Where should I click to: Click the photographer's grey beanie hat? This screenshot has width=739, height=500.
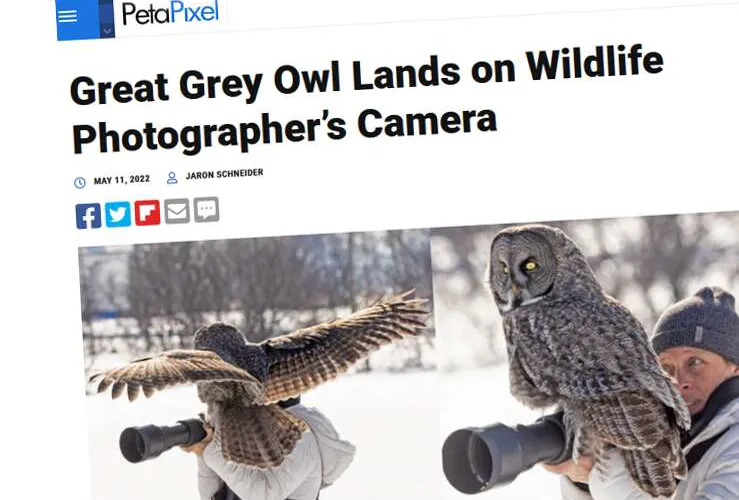pos(698,325)
